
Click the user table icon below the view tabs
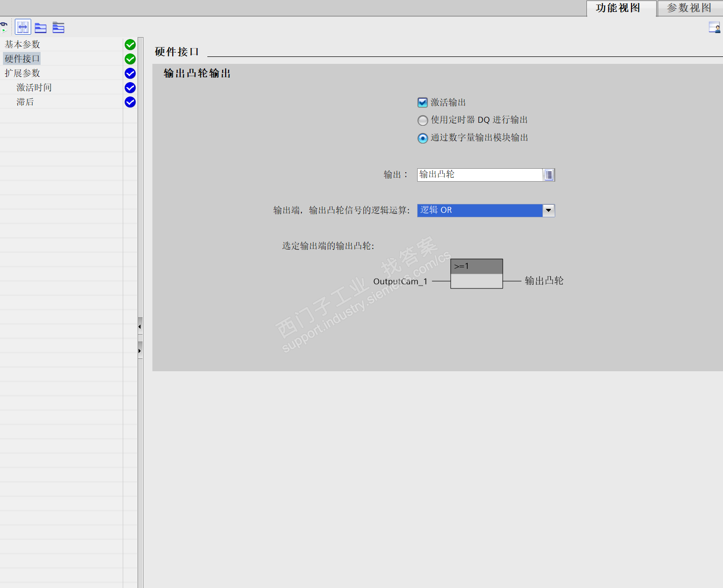[x=715, y=27]
